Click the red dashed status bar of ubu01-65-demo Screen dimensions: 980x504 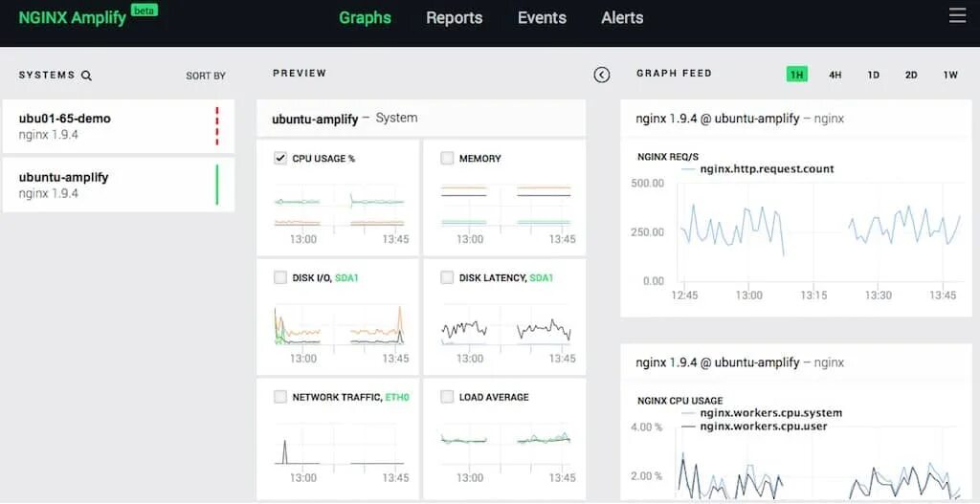pyautogui.click(x=217, y=126)
